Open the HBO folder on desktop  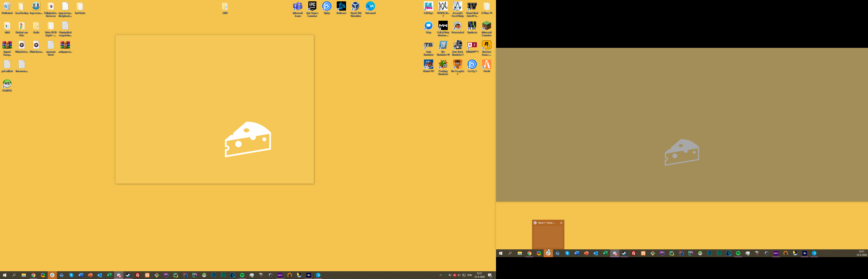tap(225, 7)
